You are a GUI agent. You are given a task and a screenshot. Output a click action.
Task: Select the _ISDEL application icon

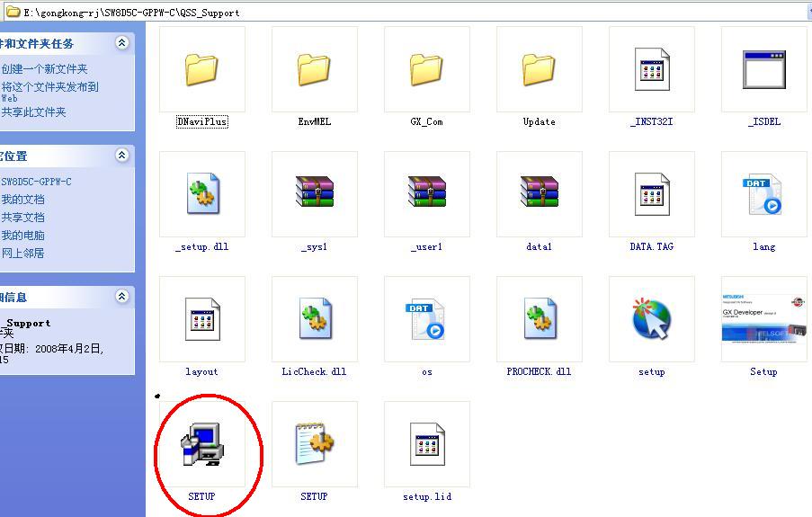tap(763, 70)
